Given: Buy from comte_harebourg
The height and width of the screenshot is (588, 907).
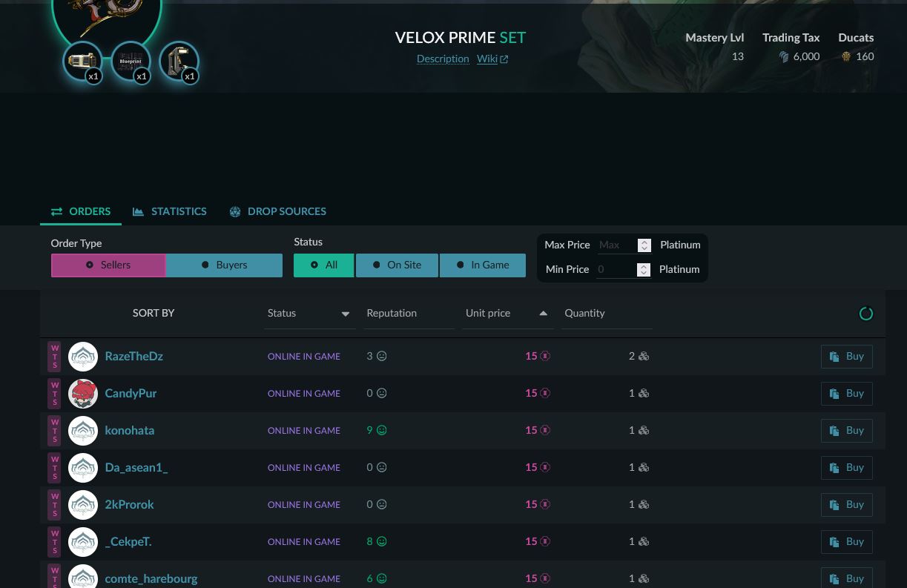Looking at the screenshot, I should [846, 578].
